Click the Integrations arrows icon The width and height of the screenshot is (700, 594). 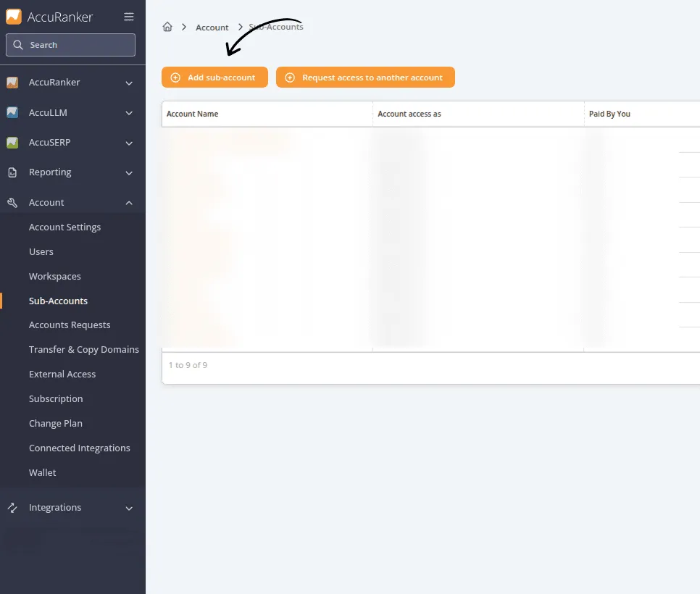click(x=12, y=507)
